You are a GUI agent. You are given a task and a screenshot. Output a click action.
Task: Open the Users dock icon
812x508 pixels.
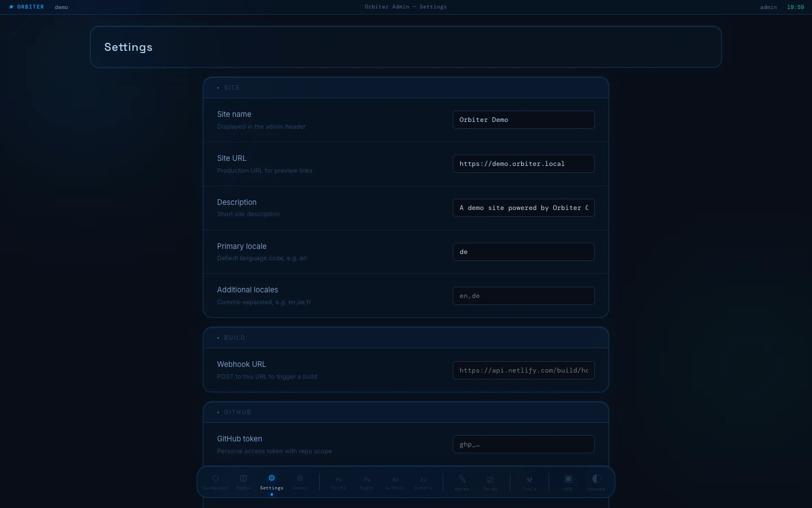(x=300, y=482)
